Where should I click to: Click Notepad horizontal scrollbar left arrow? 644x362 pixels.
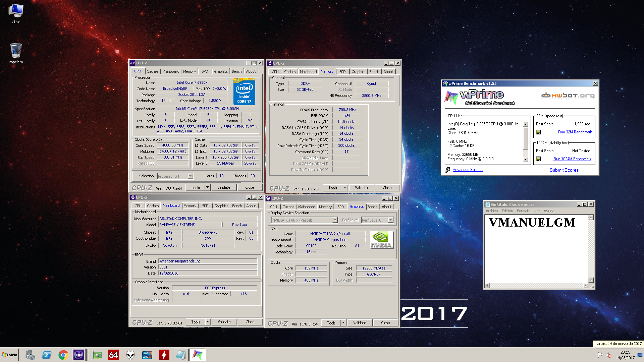(487, 286)
